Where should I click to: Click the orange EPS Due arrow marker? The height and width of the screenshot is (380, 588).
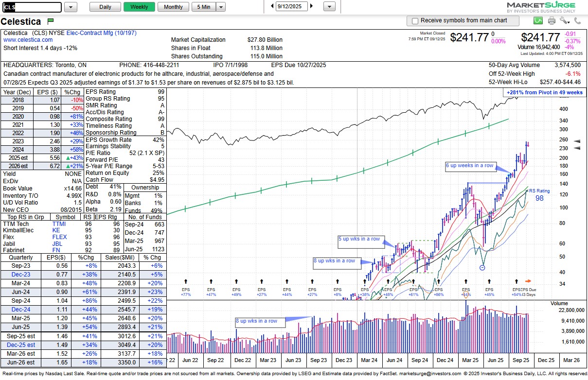[528, 281]
